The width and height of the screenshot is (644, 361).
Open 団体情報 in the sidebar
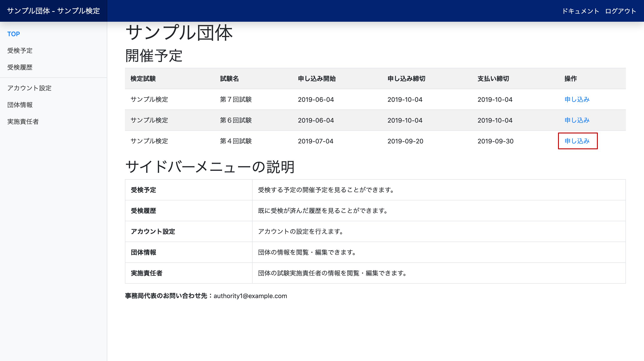pos(20,105)
